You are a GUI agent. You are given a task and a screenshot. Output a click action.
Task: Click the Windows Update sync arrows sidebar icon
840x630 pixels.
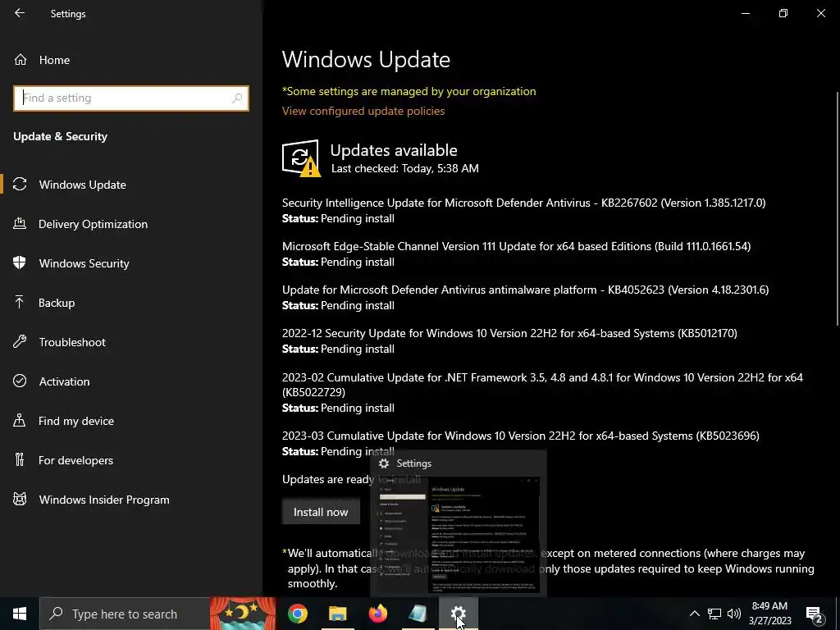[20, 185]
